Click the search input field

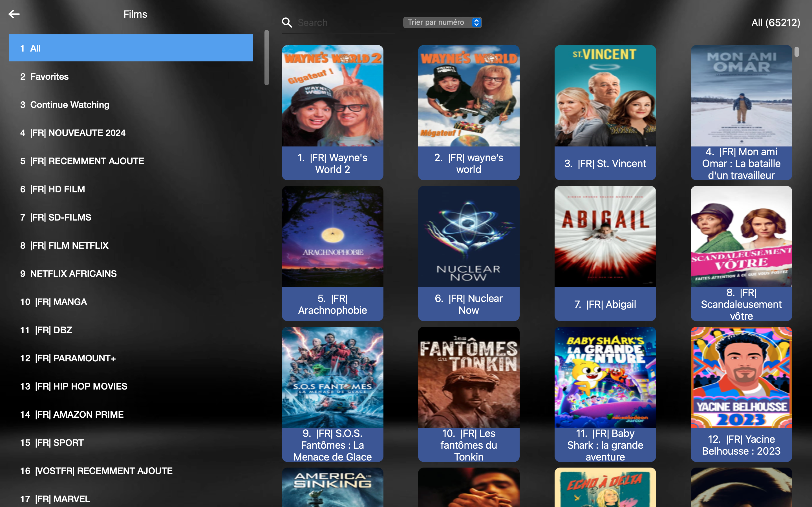pos(345,23)
